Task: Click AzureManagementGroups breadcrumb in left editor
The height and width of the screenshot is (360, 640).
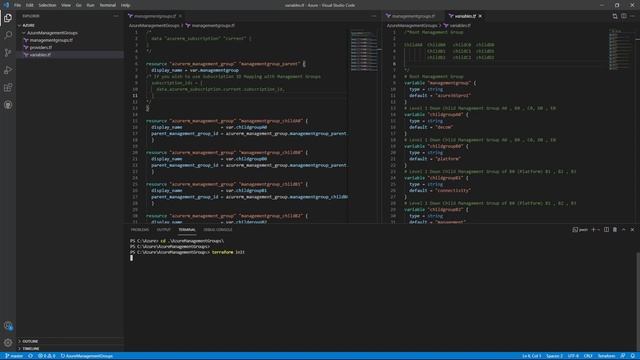Action: [x=154, y=25]
